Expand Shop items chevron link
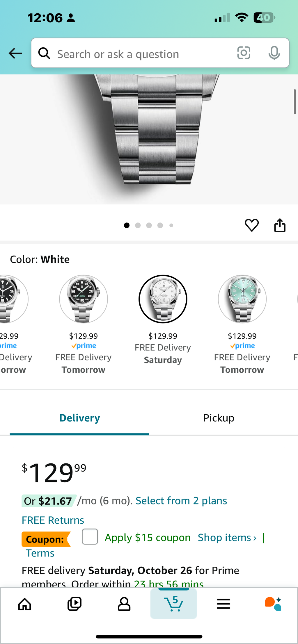 tap(227, 538)
